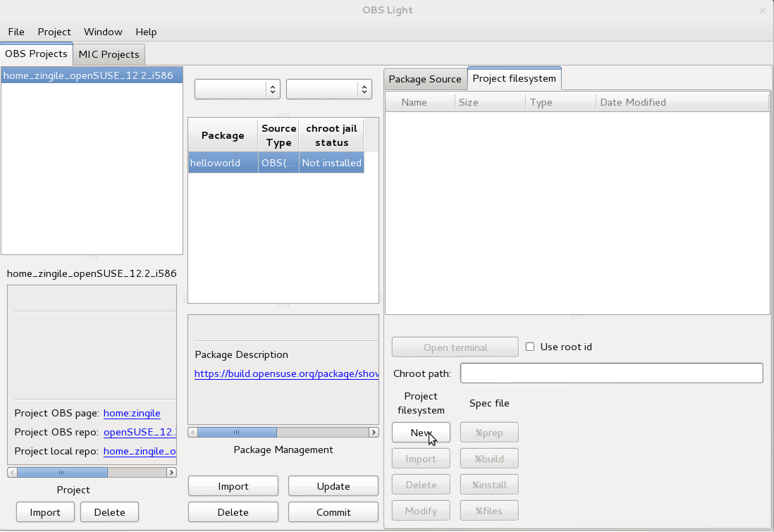Update the selected package
Screen dimensions: 774x532
333,485
